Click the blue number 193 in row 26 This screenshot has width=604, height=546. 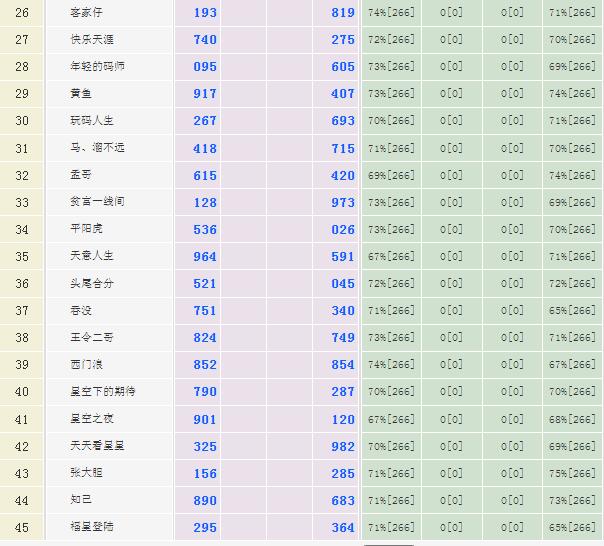(204, 13)
